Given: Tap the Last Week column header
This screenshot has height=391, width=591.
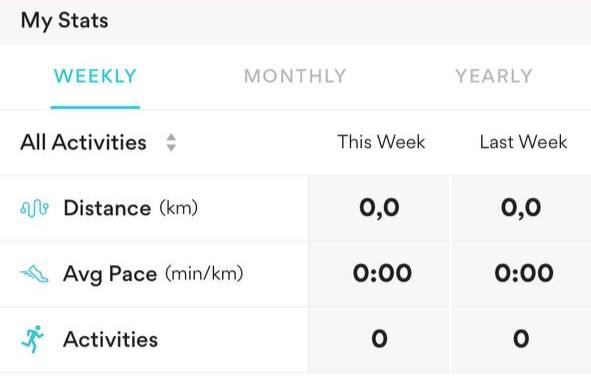Looking at the screenshot, I should tap(523, 142).
